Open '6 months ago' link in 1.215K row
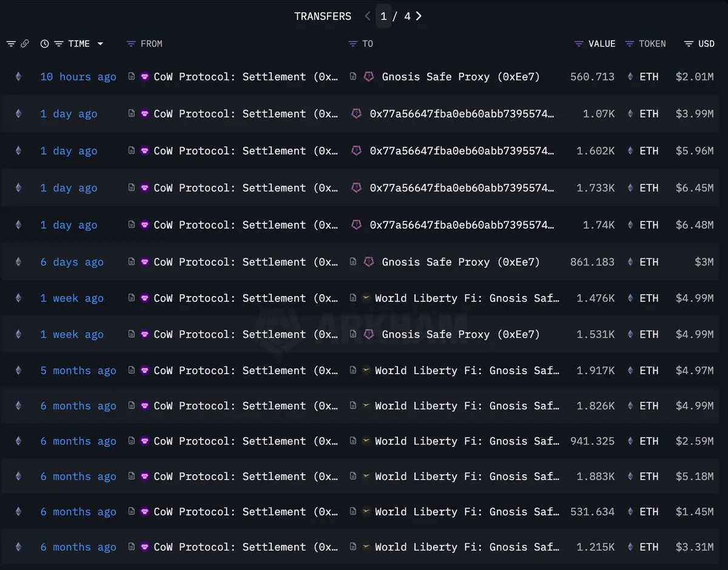Viewport: 728px width, 570px height. point(78,547)
